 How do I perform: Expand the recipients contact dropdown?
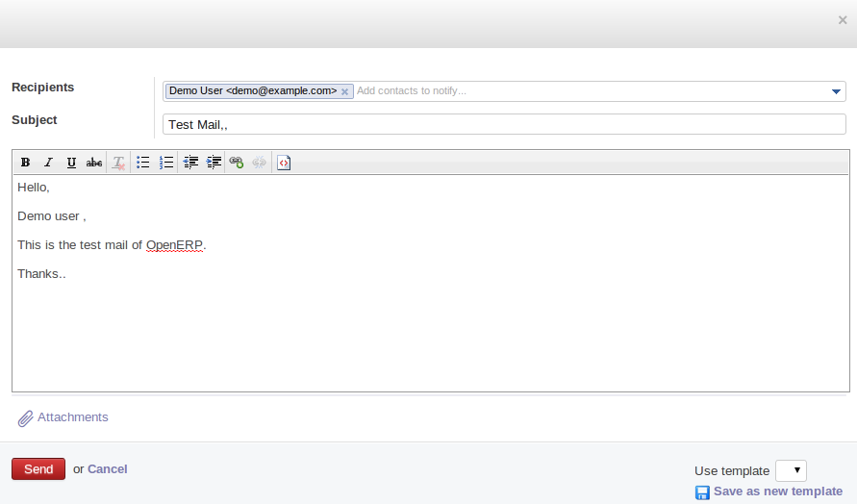[836, 91]
